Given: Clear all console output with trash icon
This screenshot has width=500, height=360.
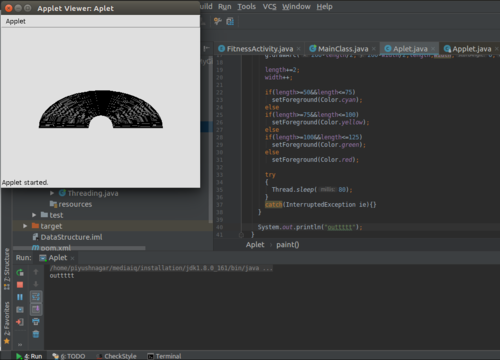Looking at the screenshot, I should (36, 334).
